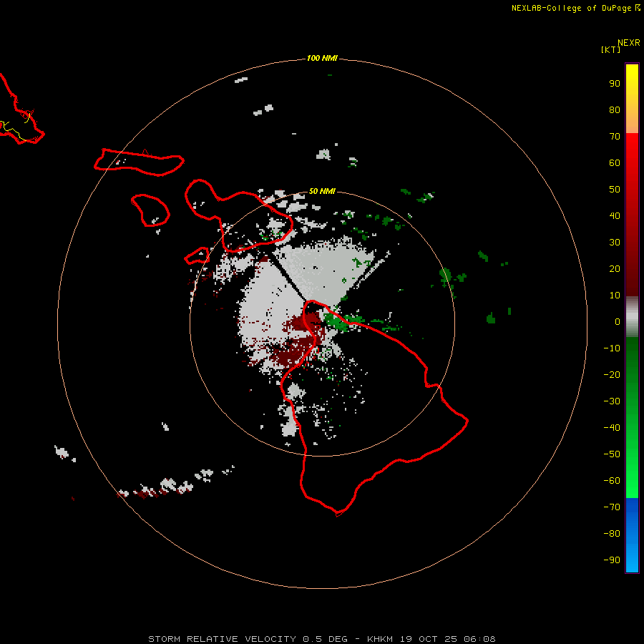Click the 10 value on the velocity scale
Screen dimensions: 644x644
coord(615,296)
